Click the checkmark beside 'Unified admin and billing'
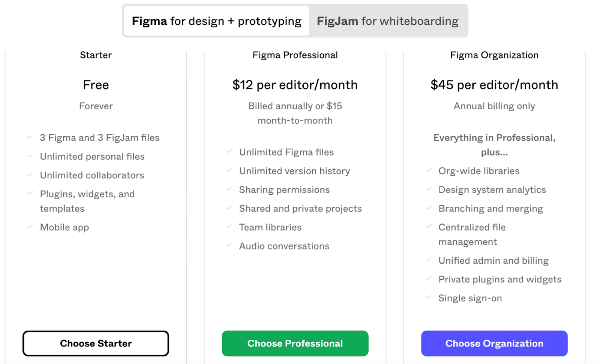The width and height of the screenshot is (600, 364). [x=429, y=260]
